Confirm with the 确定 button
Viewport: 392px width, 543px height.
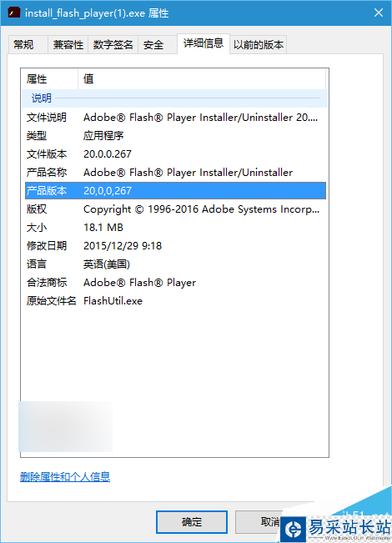click(192, 522)
